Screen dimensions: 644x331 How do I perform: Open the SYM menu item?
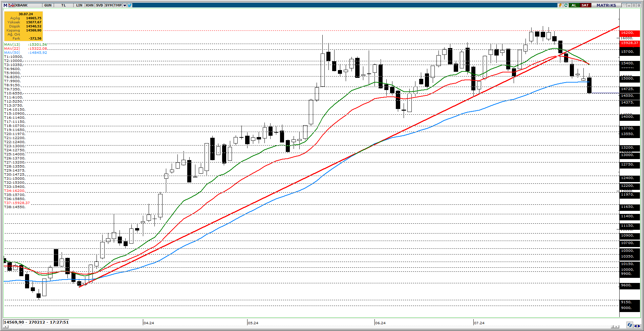(109, 5)
